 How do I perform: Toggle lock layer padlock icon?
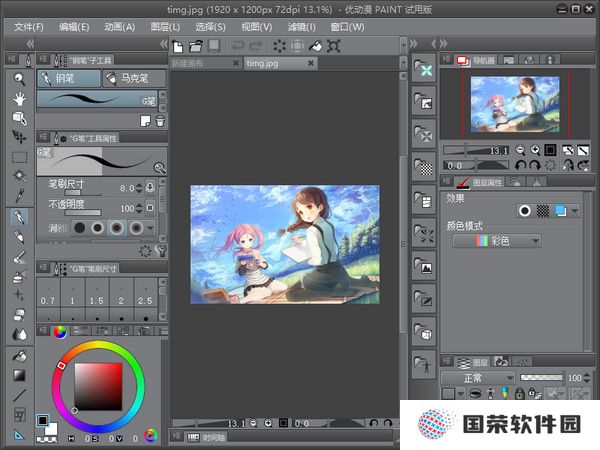(x=519, y=393)
